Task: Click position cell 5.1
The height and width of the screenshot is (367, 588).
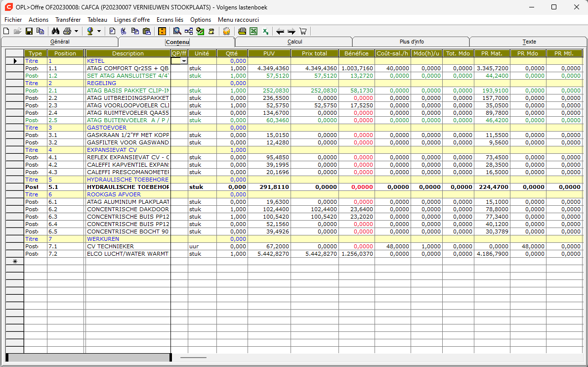Action: [65, 187]
